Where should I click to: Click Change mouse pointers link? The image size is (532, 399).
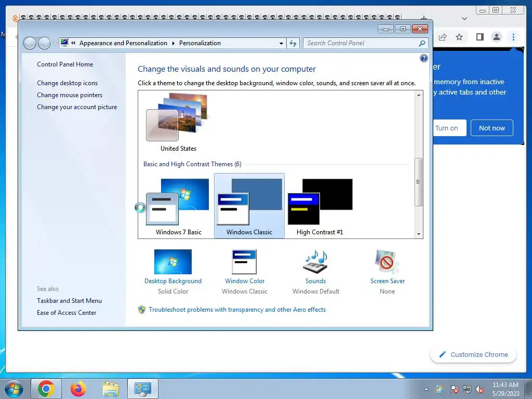click(x=70, y=95)
